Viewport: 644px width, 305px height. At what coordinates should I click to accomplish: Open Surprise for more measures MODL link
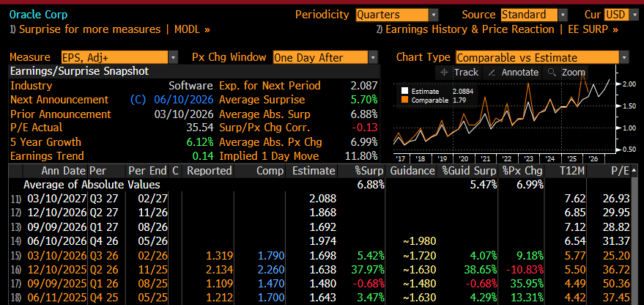(x=110, y=29)
